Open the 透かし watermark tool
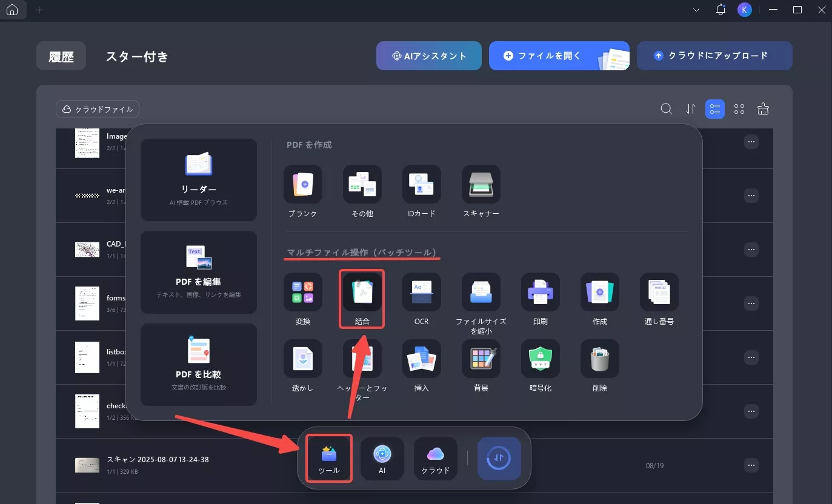The width and height of the screenshot is (832, 504). pyautogui.click(x=303, y=359)
